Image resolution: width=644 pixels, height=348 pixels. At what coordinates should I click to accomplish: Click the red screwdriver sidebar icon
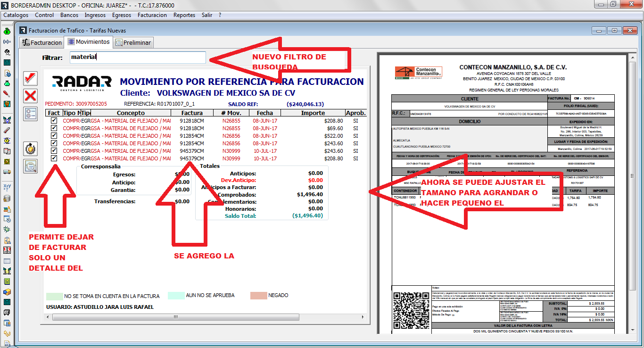click(7, 94)
